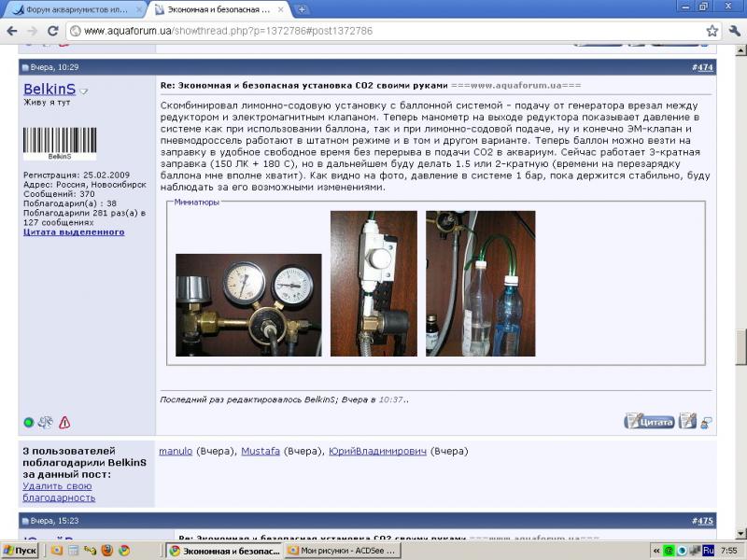Viewport: 747px width, 560px height.
Task: Open ЮрийВладимирович user profile link
Action: 378,451
